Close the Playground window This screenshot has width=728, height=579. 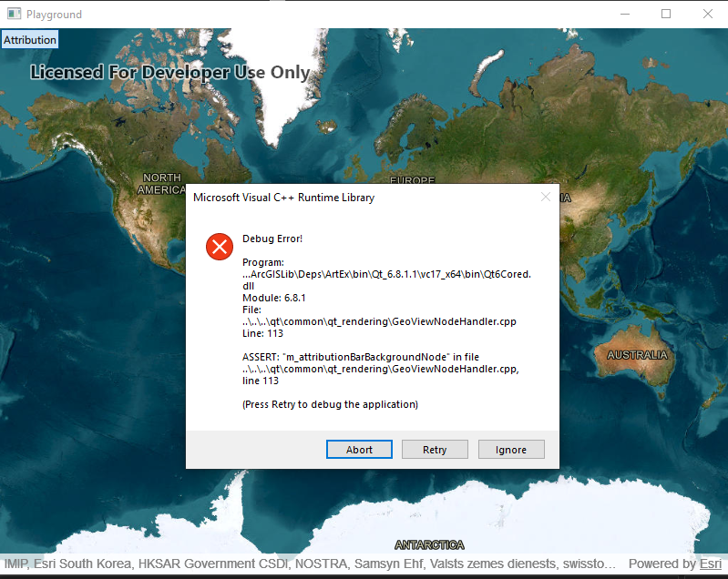pos(708,14)
